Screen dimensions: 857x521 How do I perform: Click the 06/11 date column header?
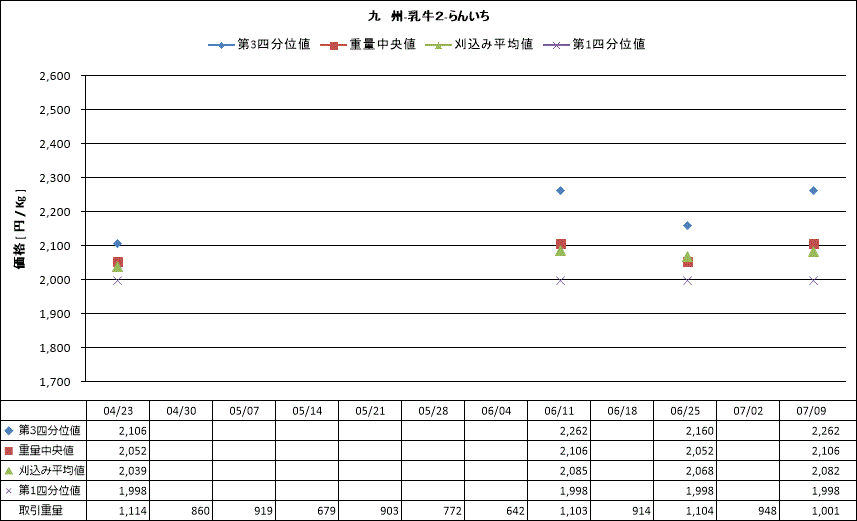[x=559, y=411]
